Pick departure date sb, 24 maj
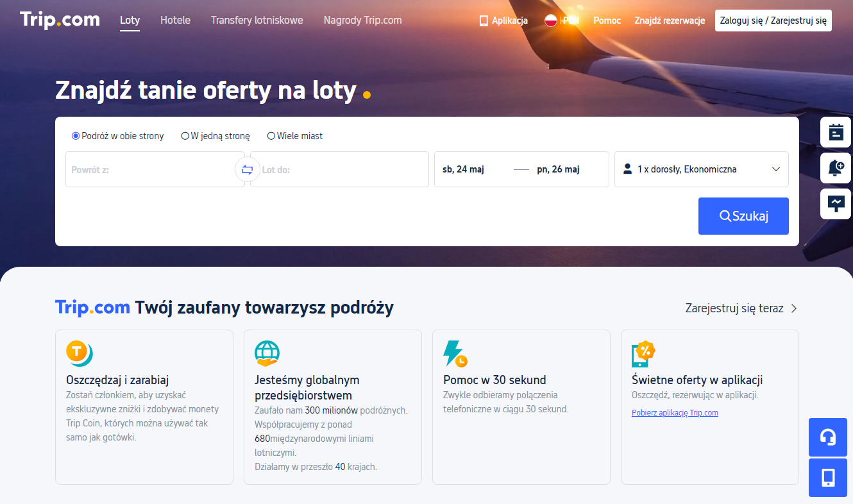This screenshot has height=504, width=853. coord(463,169)
